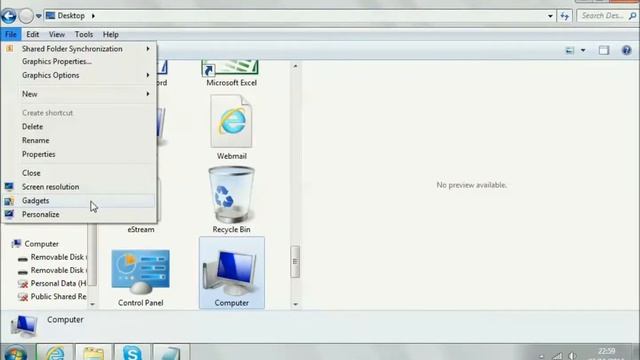The image size is (640, 360).
Task: Expand the arrow after Desktop breadcrumb
Action: pos(93,16)
